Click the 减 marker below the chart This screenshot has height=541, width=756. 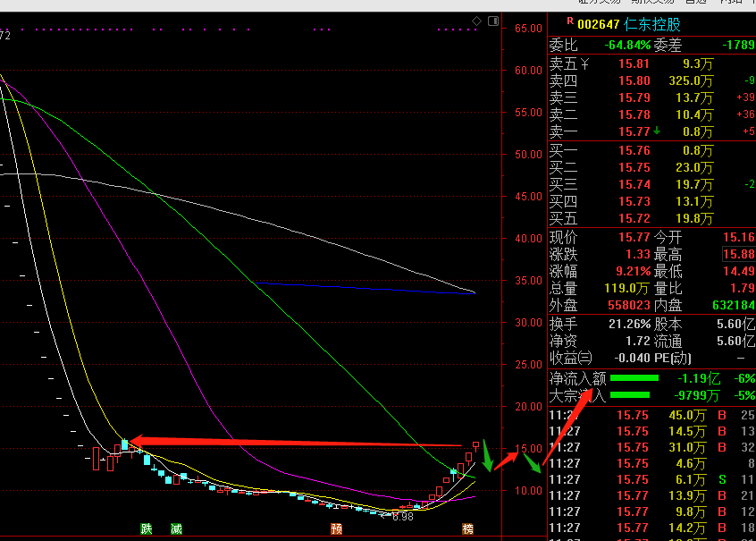176,529
